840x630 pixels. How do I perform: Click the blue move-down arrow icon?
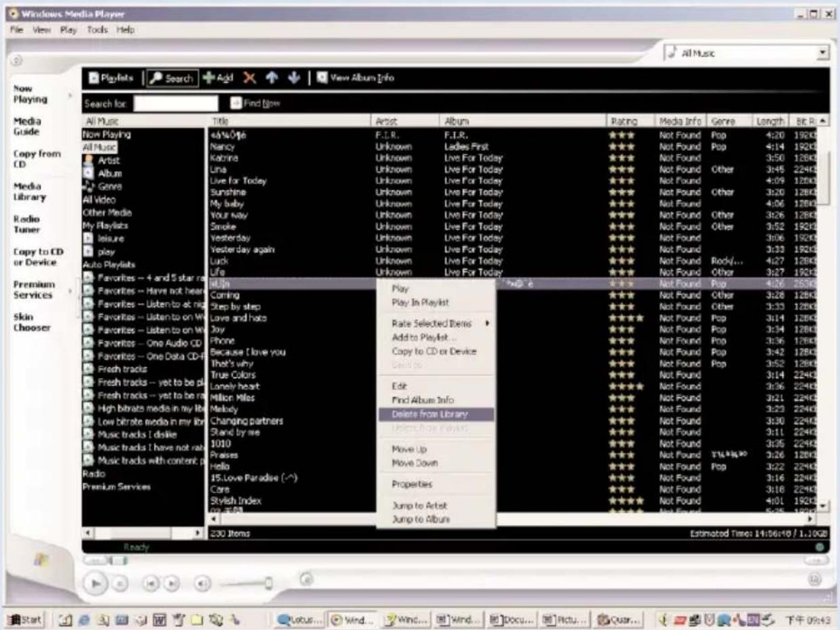(294, 78)
